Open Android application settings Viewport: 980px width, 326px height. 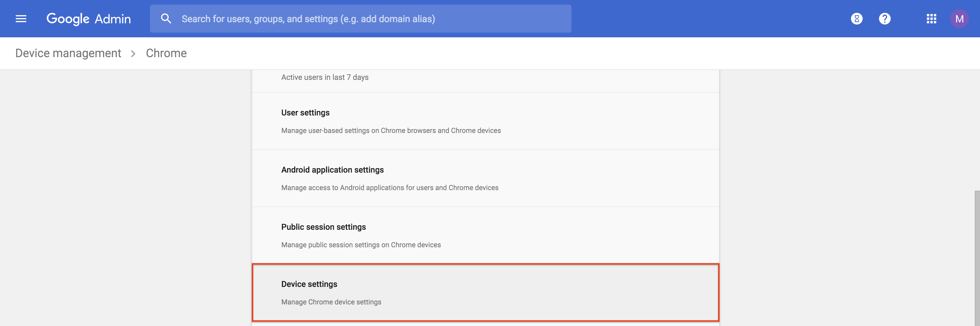coord(332,170)
